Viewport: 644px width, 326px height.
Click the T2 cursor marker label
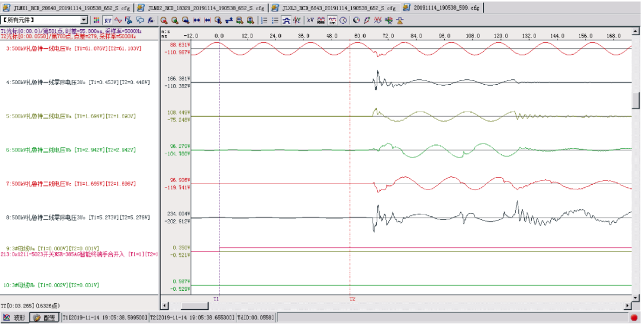(352, 299)
